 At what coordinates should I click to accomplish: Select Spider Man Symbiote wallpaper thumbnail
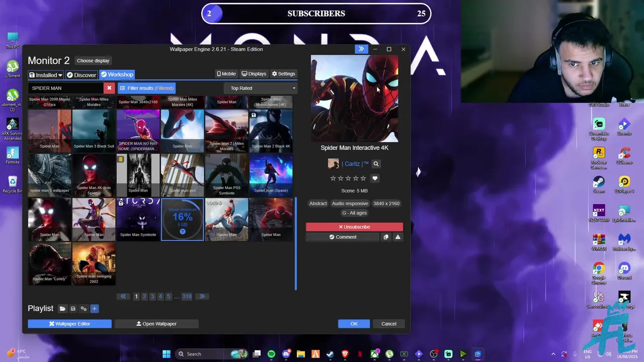point(138,219)
